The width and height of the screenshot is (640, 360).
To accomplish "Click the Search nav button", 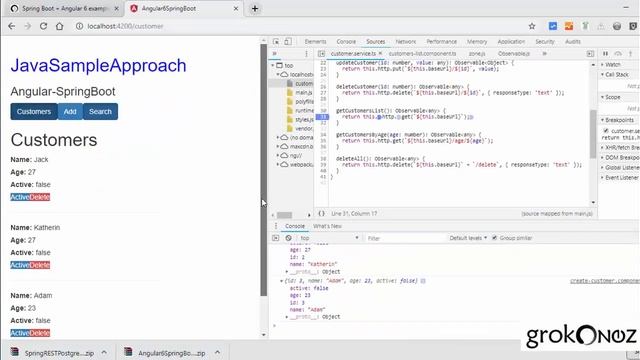I will [100, 111].
